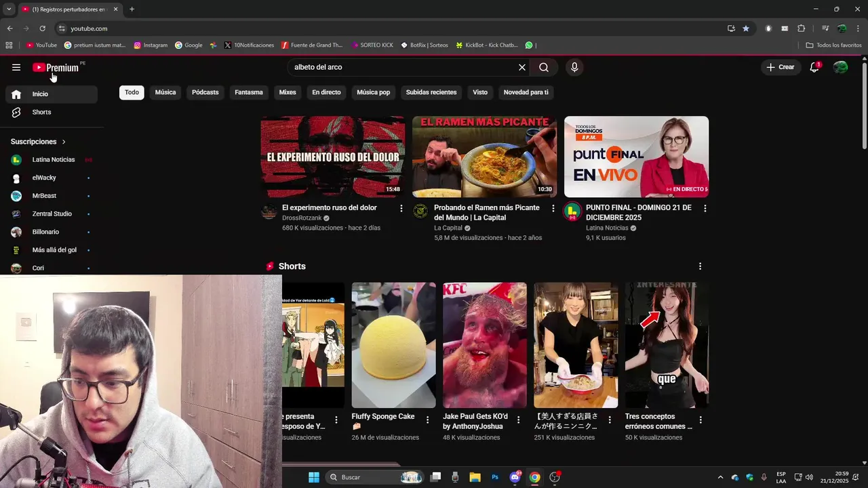Select the Pódcasts filter chip
Image resolution: width=868 pixels, height=488 pixels.
point(205,92)
